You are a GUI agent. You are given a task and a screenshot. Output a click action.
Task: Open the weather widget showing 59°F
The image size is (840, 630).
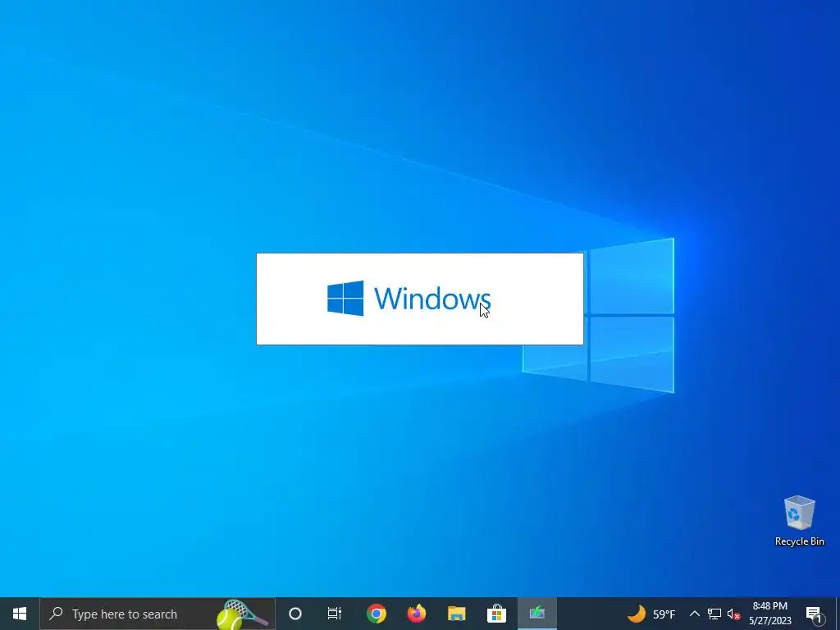pos(651,614)
